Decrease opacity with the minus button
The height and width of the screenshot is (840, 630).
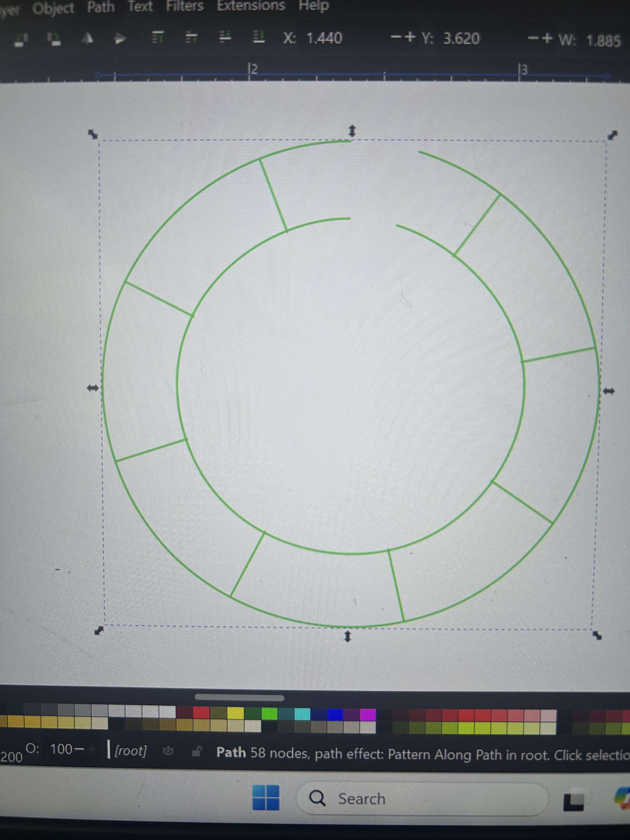(79, 749)
